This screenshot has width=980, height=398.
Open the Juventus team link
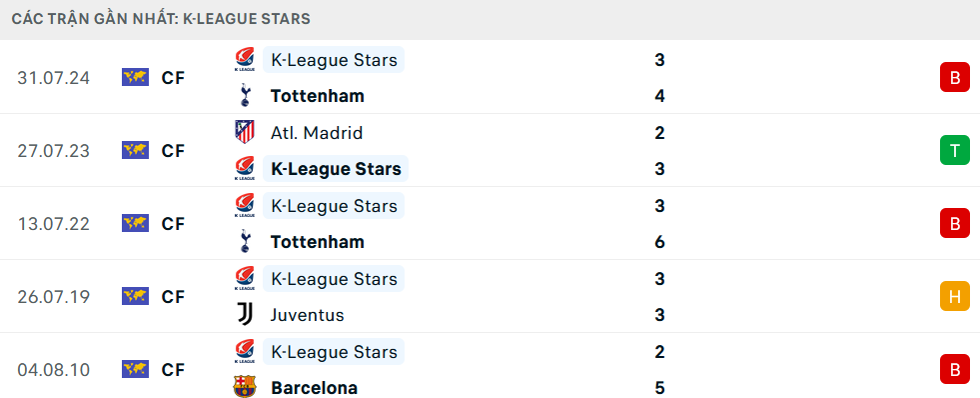[307, 315]
